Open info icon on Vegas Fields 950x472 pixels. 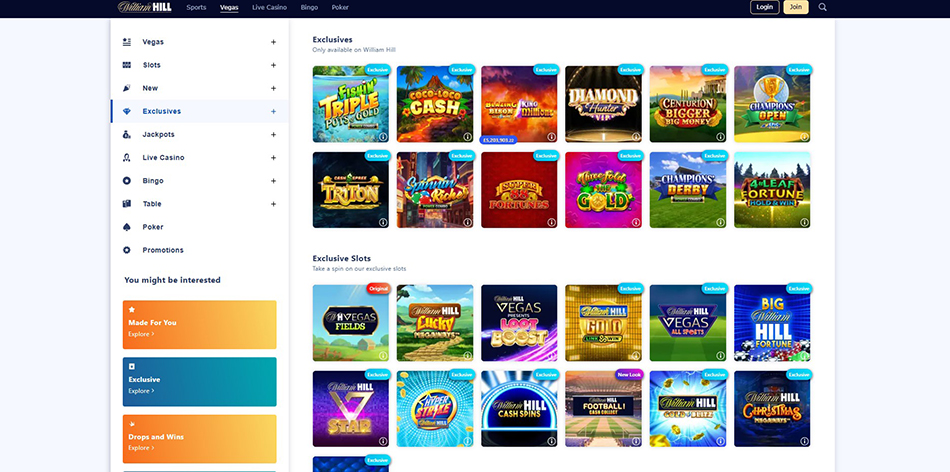tap(383, 356)
